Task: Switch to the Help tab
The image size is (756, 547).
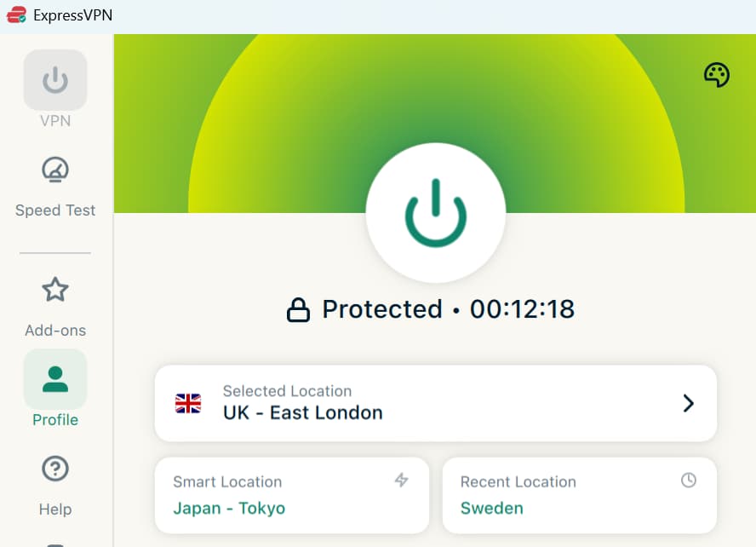Action: tap(54, 509)
